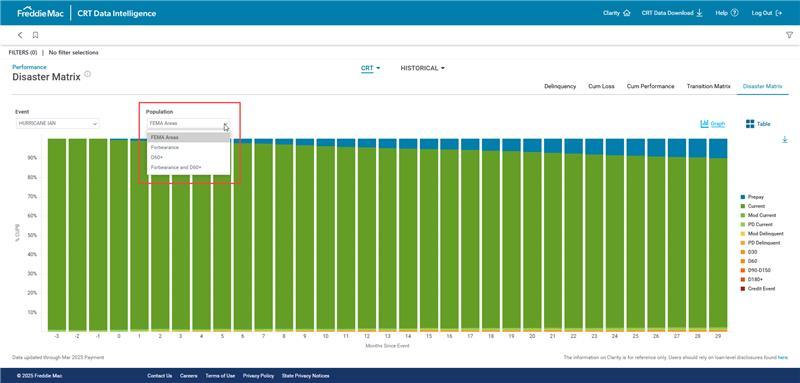This screenshot has height=383, width=800.
Task: Click the Freddie Mac logo
Action: coord(40,13)
